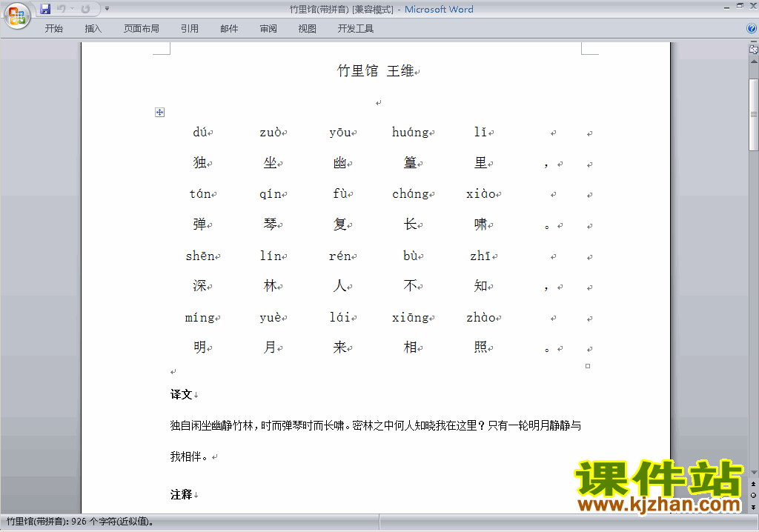The image size is (759, 532).
Task: Click character cell 坐
Action: (x=270, y=163)
